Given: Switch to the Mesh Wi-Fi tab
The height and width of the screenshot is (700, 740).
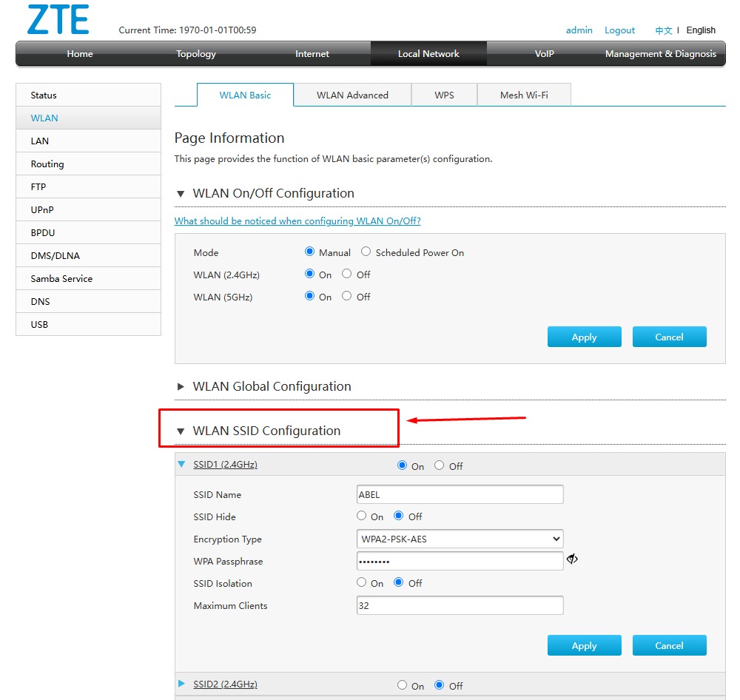Looking at the screenshot, I should (524, 95).
